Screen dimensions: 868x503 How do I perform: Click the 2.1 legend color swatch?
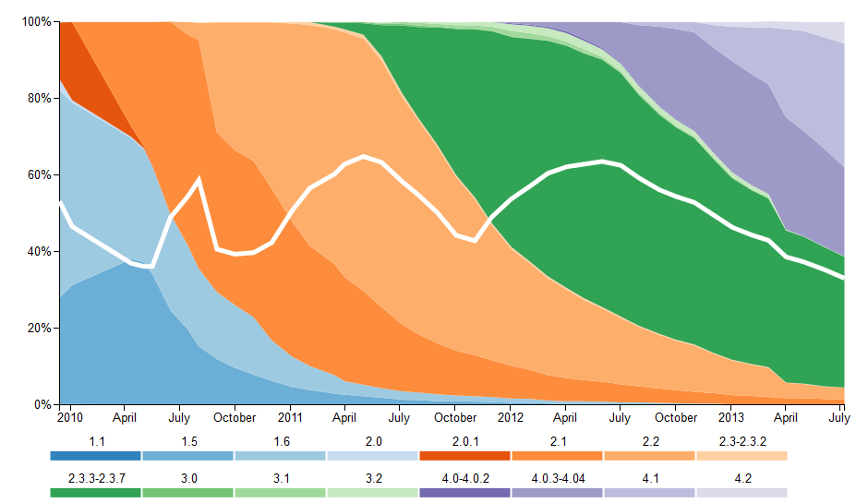(x=558, y=456)
